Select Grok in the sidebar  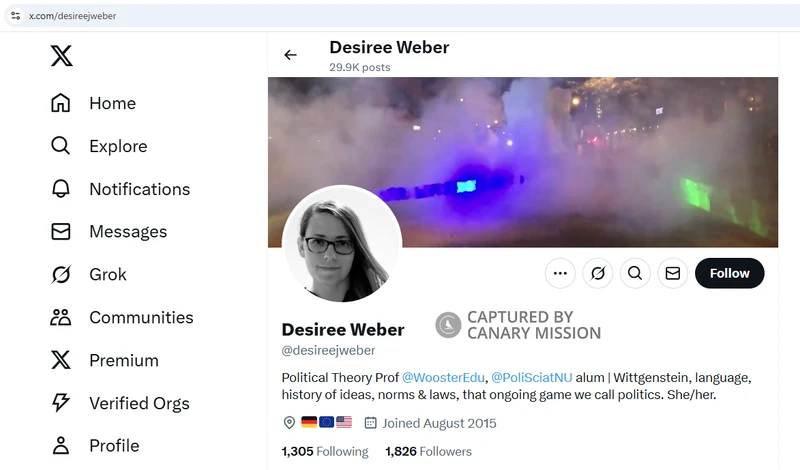point(88,275)
